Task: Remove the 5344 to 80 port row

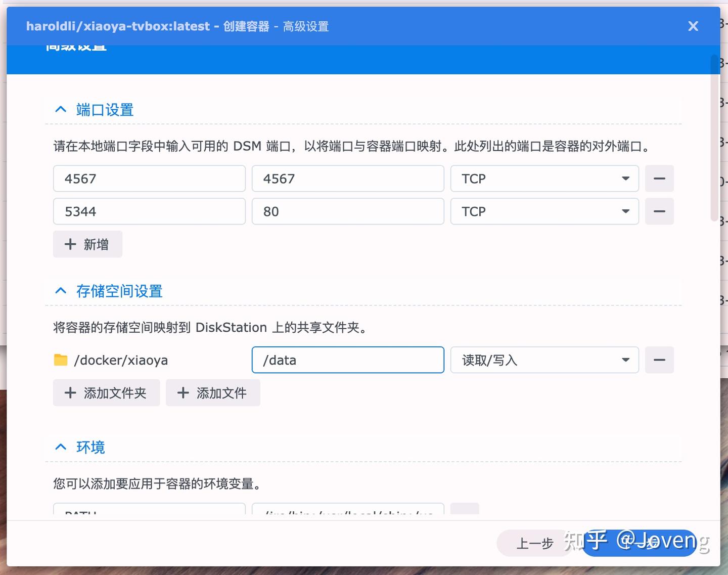Action: point(659,211)
